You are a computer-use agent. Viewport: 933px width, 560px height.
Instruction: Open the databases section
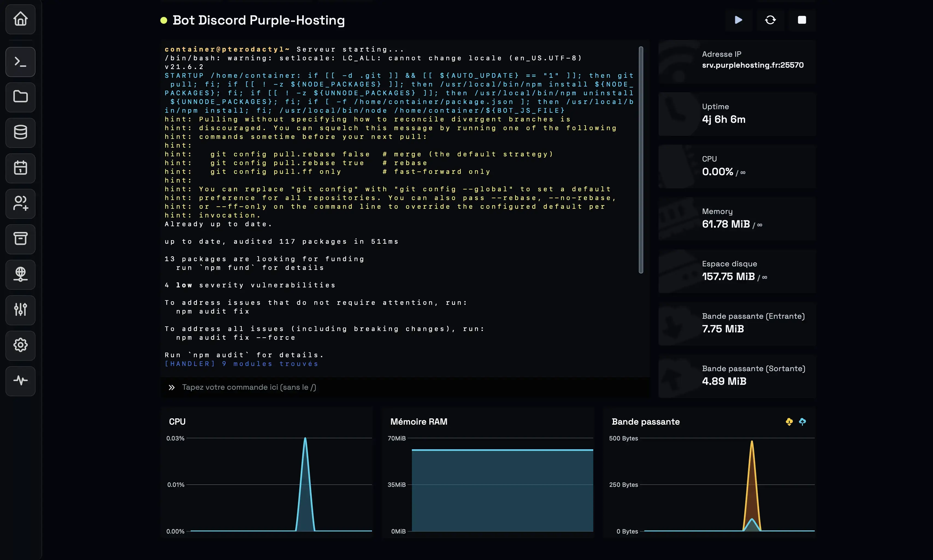[x=20, y=132]
